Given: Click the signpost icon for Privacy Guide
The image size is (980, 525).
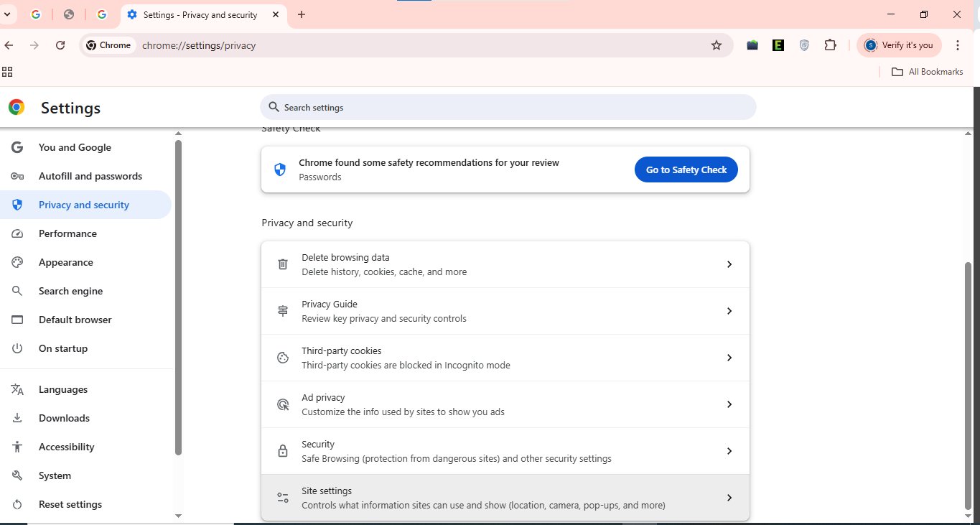Looking at the screenshot, I should tap(283, 311).
